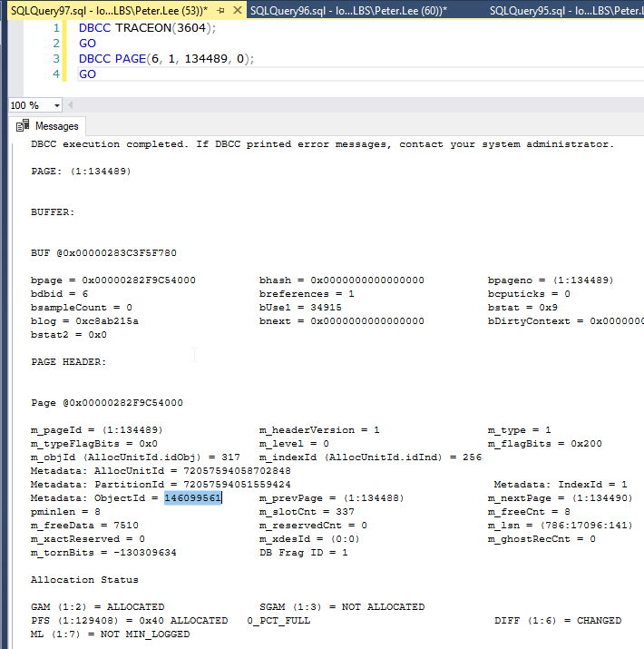
Task: Pin the SQLQuery97.sql tab
Action: [221, 10]
